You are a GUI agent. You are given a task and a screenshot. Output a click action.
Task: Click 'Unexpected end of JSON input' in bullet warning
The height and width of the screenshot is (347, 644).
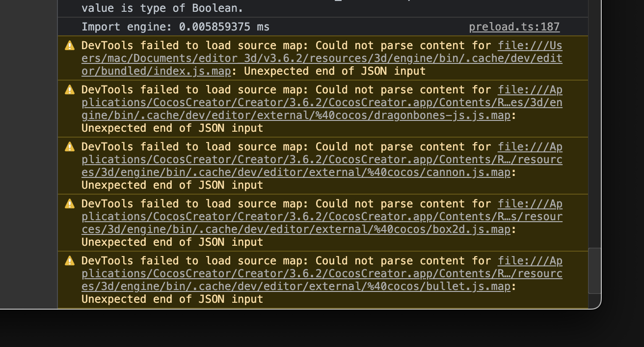172,299
